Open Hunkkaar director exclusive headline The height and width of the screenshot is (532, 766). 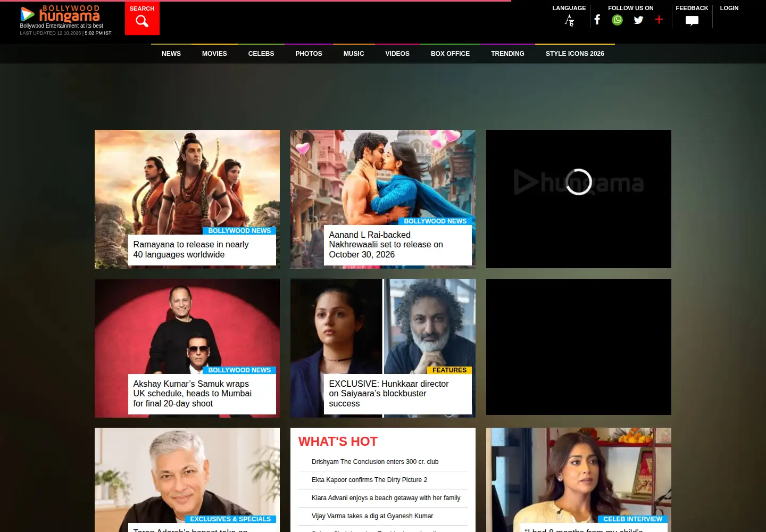[389, 394]
